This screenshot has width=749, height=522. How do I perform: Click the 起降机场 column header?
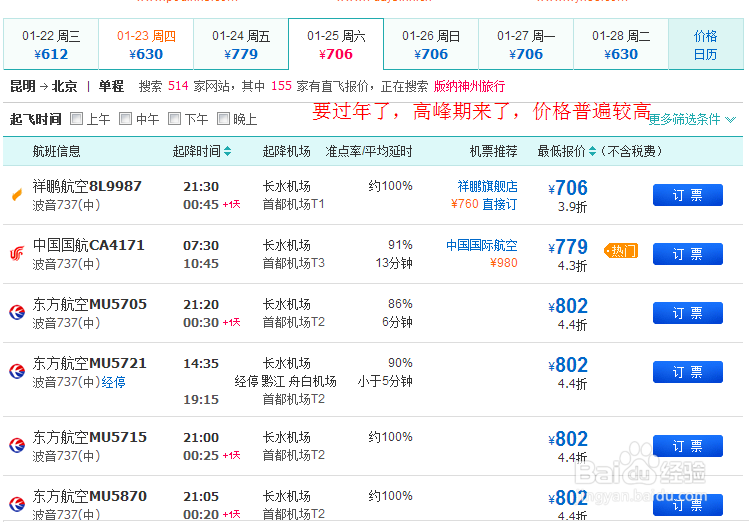(x=287, y=151)
